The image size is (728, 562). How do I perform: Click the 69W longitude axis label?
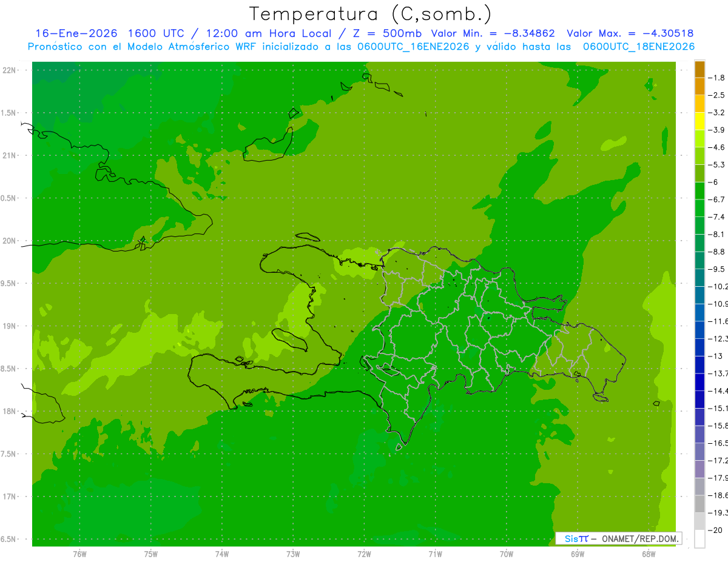pyautogui.click(x=577, y=554)
